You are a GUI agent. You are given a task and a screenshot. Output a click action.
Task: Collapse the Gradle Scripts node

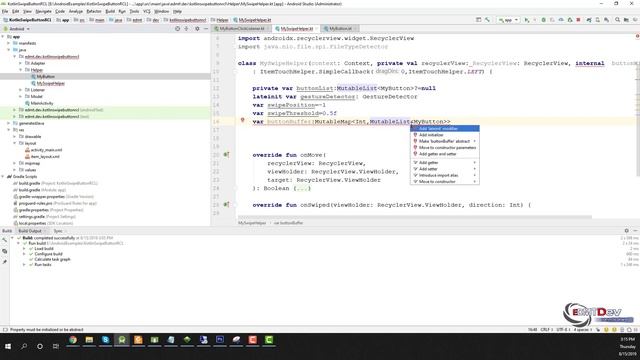point(3,176)
